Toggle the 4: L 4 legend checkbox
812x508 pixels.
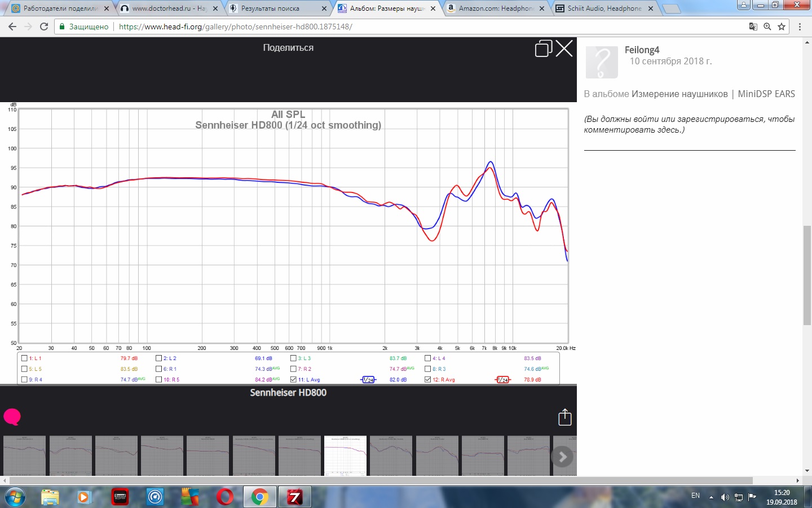(427, 358)
